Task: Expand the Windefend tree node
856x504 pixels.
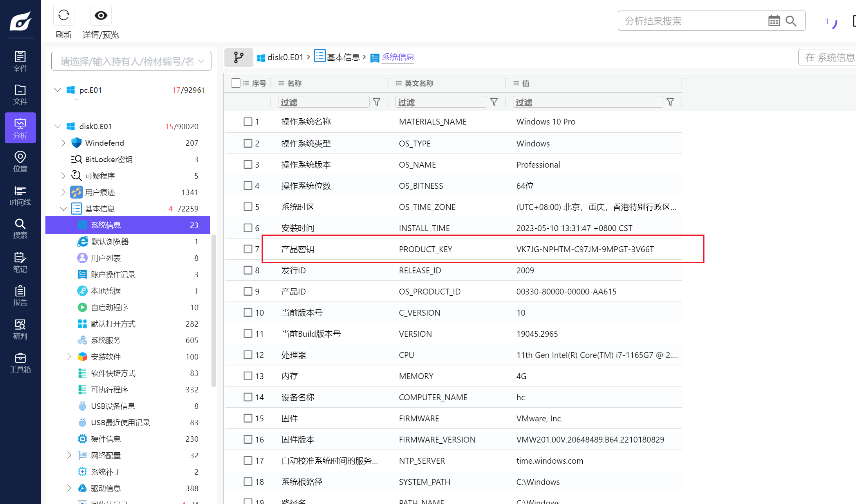Action: click(x=63, y=143)
